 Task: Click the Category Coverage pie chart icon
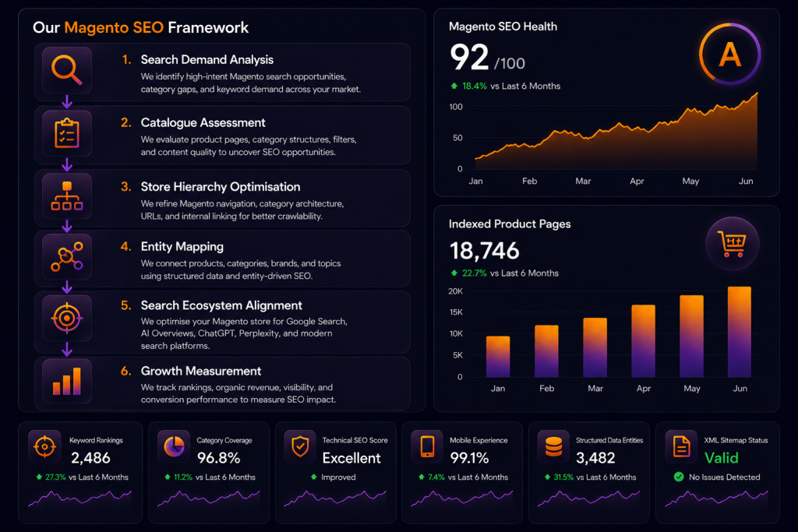(174, 446)
